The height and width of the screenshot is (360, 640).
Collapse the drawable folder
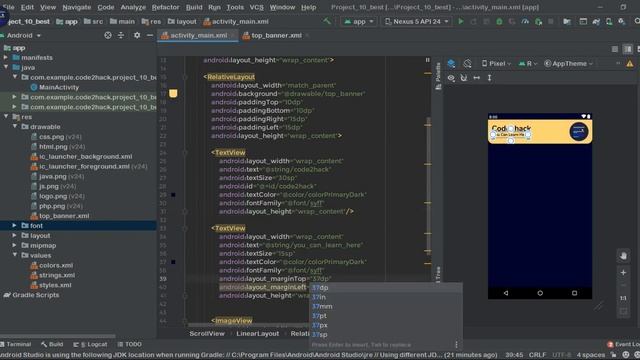[15, 127]
